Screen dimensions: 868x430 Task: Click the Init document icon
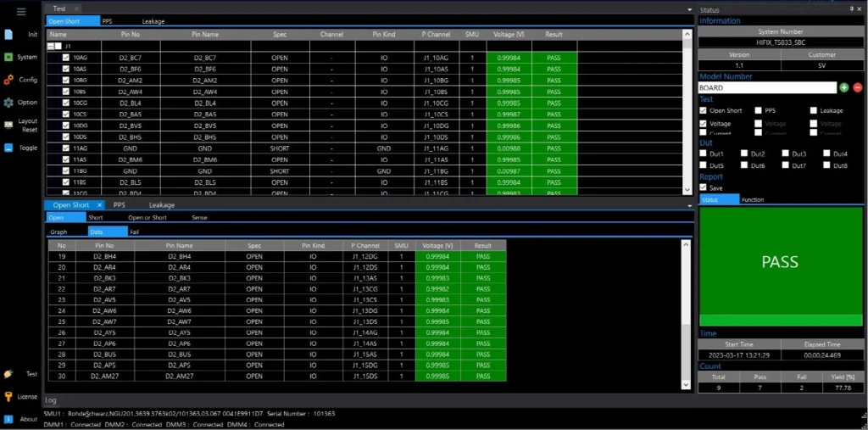(8, 35)
